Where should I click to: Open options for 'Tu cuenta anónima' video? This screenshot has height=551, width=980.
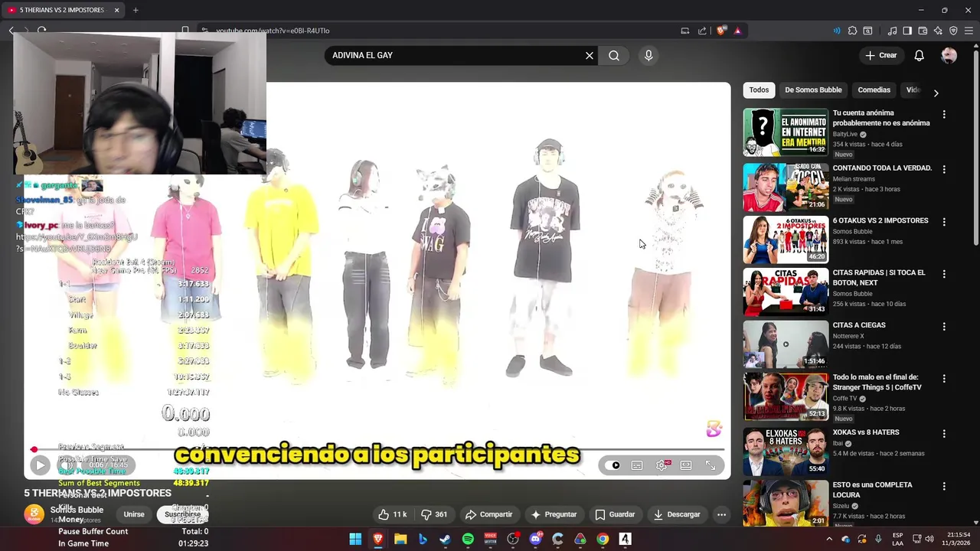[x=944, y=114]
